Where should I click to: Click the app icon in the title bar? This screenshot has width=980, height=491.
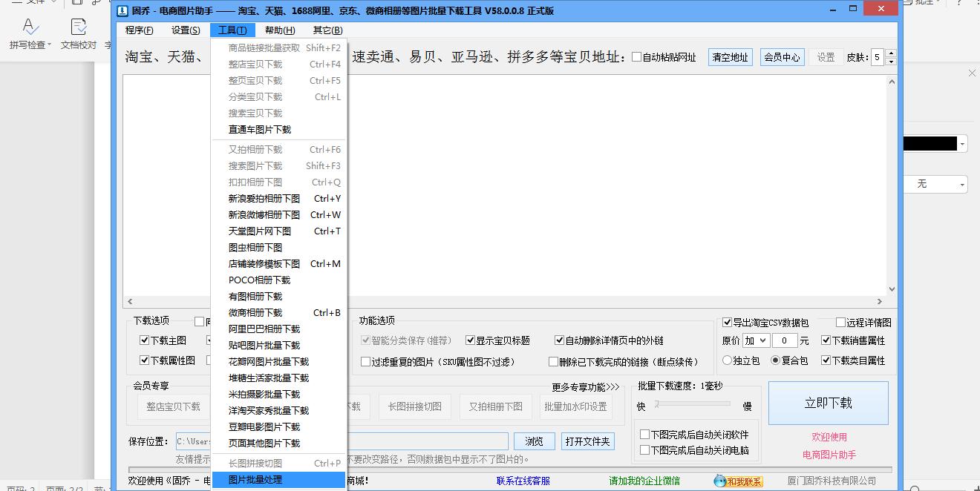point(122,10)
